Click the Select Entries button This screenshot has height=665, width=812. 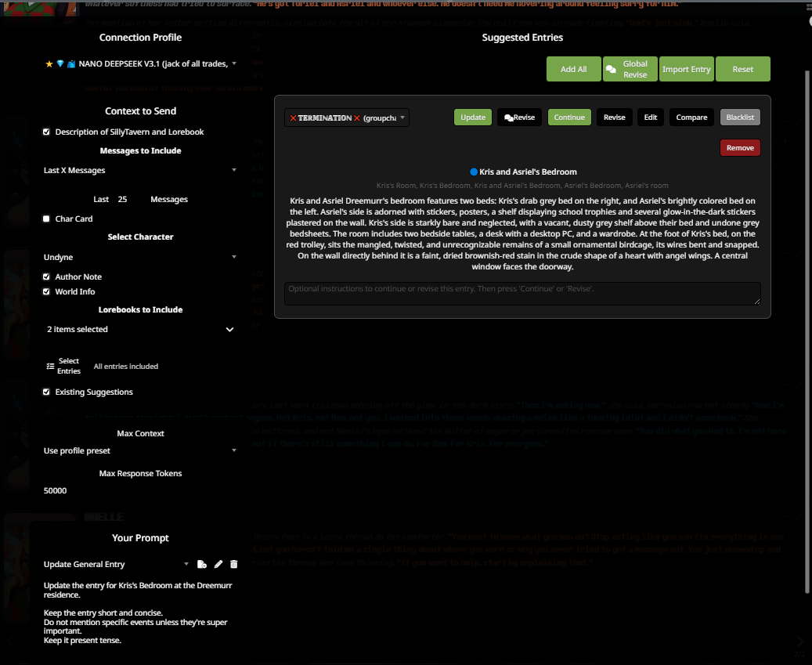click(63, 366)
